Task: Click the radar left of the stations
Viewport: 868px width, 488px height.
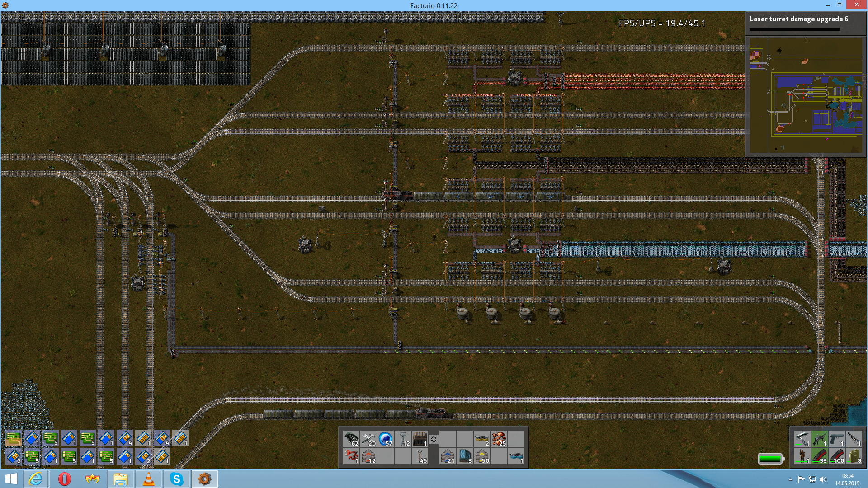Action: click(306, 244)
